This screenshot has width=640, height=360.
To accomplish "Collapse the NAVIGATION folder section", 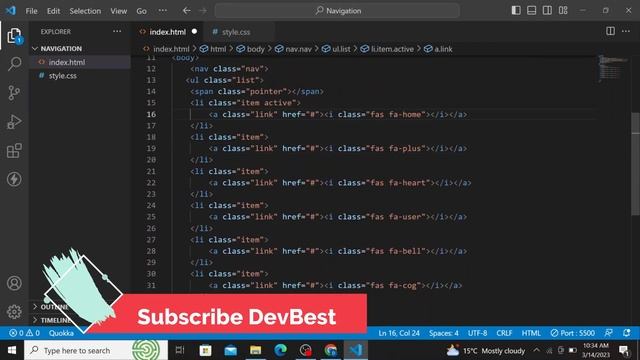I will pos(81,49).
